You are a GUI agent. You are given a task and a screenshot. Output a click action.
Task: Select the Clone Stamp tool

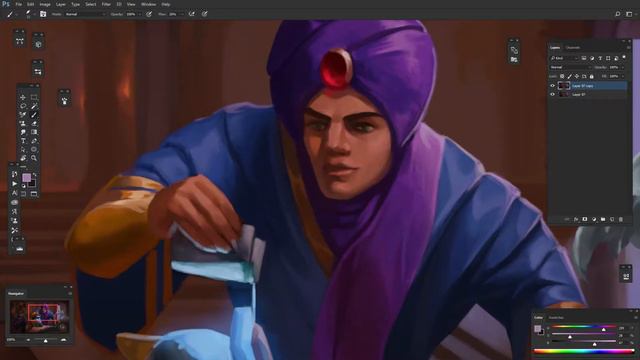[23, 123]
